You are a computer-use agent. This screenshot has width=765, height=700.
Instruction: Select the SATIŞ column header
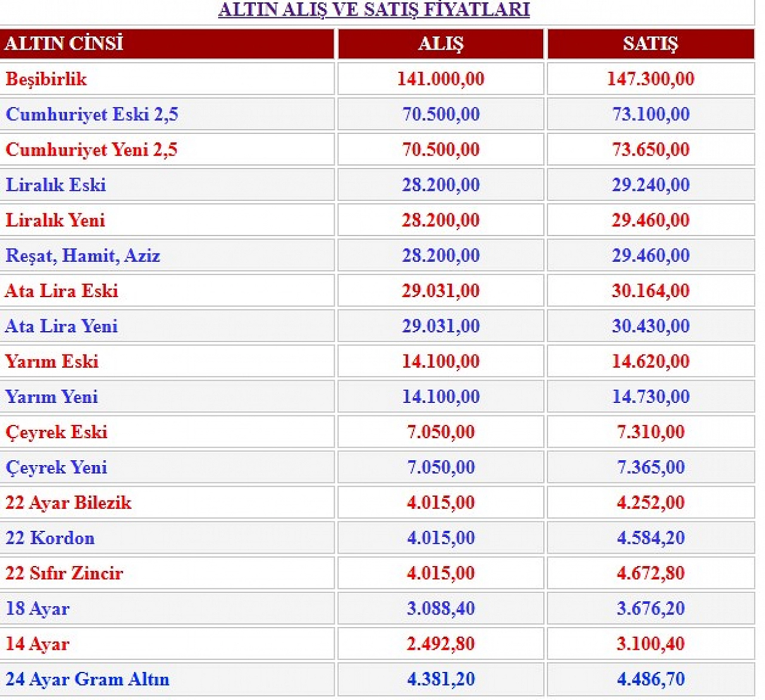point(651,44)
